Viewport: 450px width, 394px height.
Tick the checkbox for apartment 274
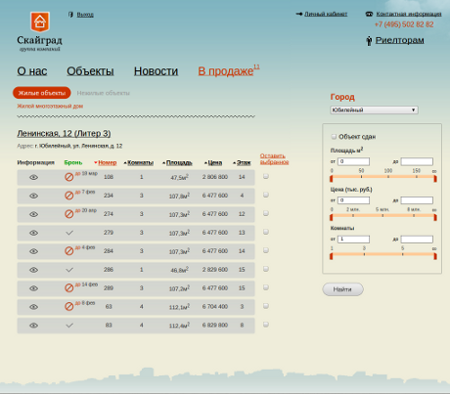pos(266,213)
